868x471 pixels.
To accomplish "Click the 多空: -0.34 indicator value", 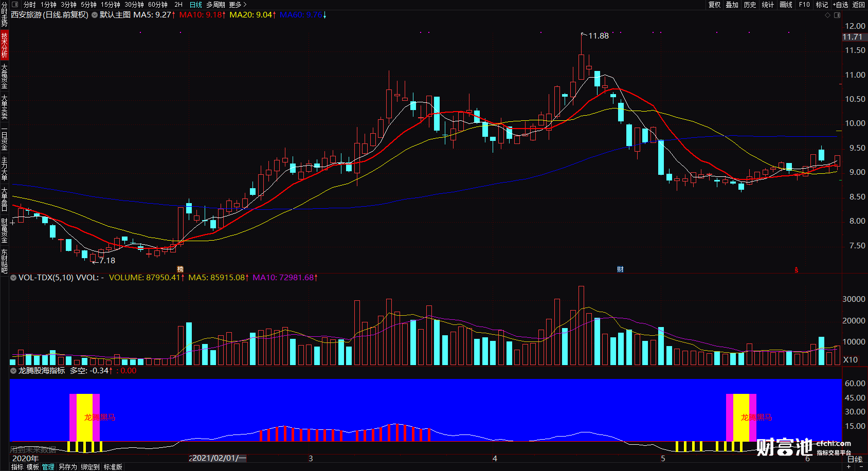I will (92, 371).
